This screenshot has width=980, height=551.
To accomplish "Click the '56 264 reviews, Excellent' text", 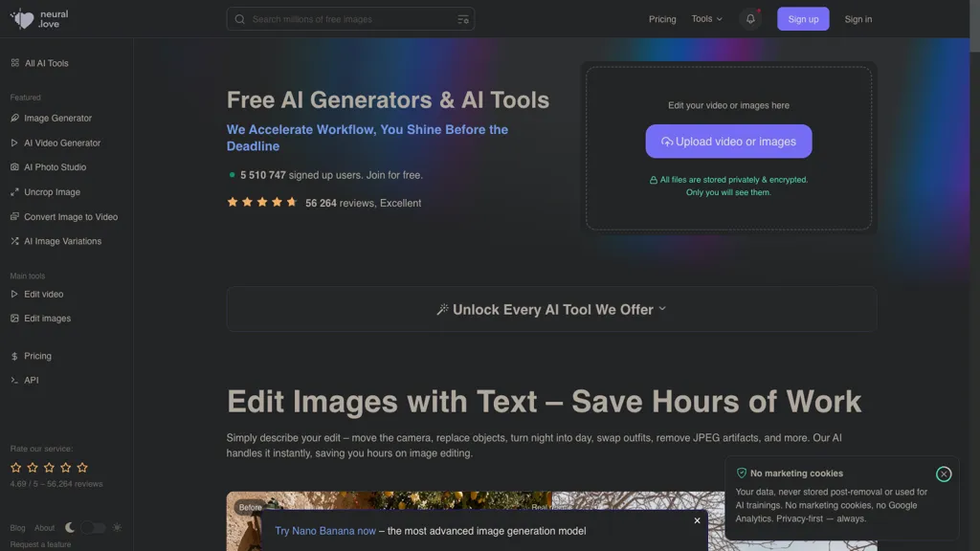I will [363, 203].
